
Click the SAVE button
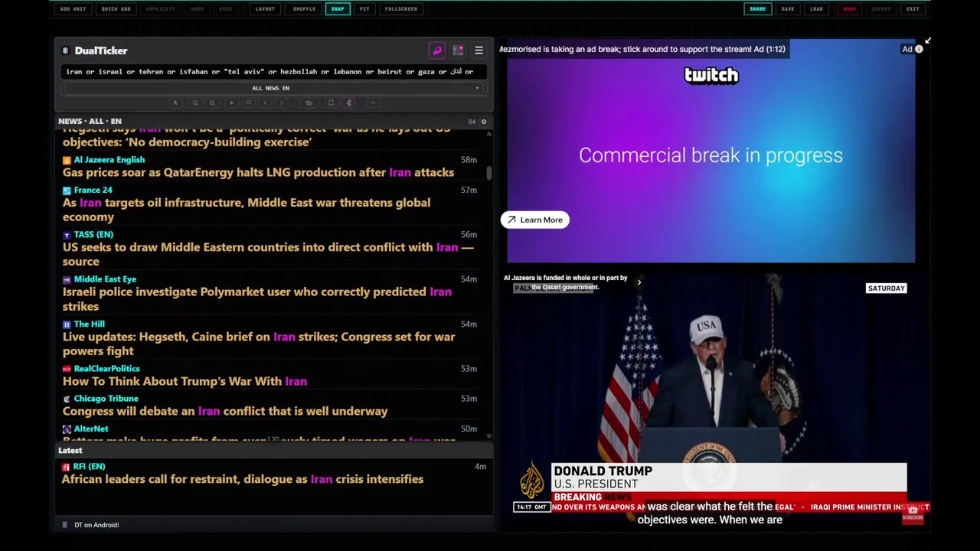788,9
